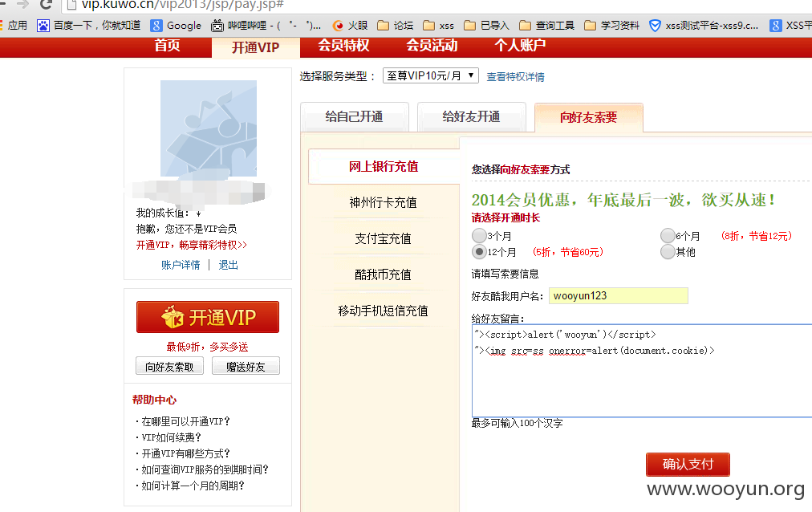
Task: Click the browser reload icon
Action: click(46, 4)
